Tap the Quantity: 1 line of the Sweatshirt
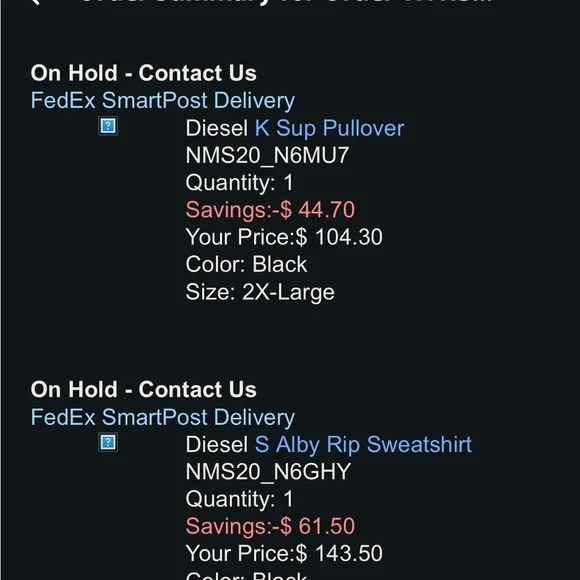The height and width of the screenshot is (580, 580). 239,499
